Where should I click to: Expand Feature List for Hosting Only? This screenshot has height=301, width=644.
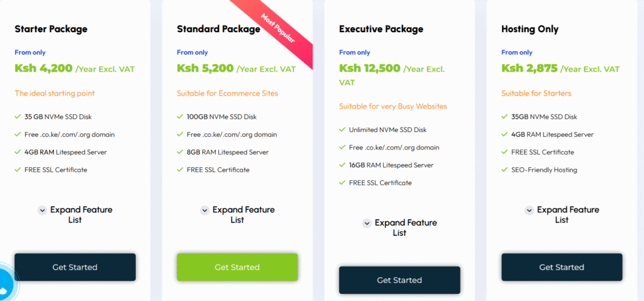click(562, 215)
